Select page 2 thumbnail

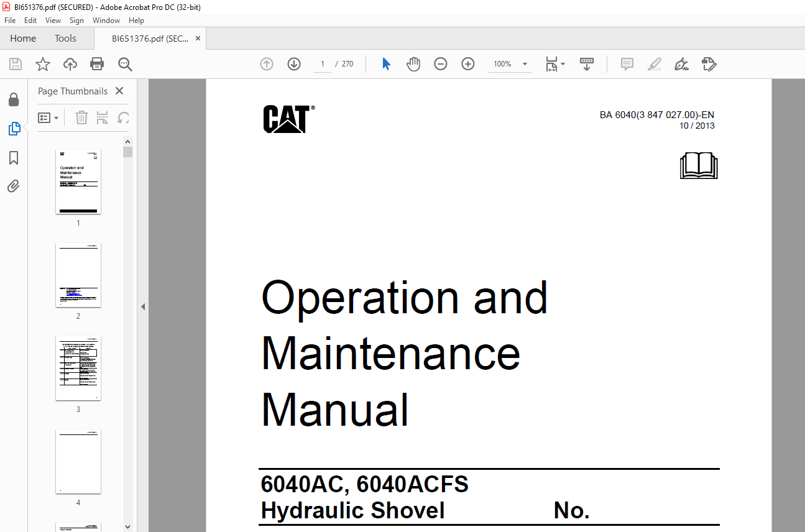pyautogui.click(x=78, y=275)
